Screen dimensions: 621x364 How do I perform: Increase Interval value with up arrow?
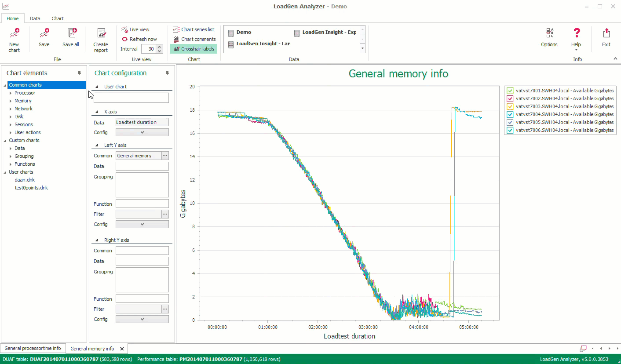coord(160,47)
